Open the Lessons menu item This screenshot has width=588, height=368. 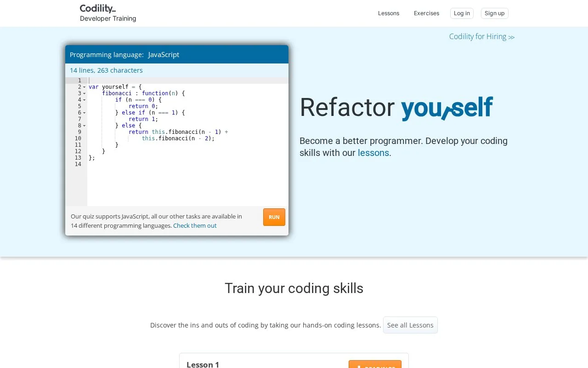(x=389, y=13)
